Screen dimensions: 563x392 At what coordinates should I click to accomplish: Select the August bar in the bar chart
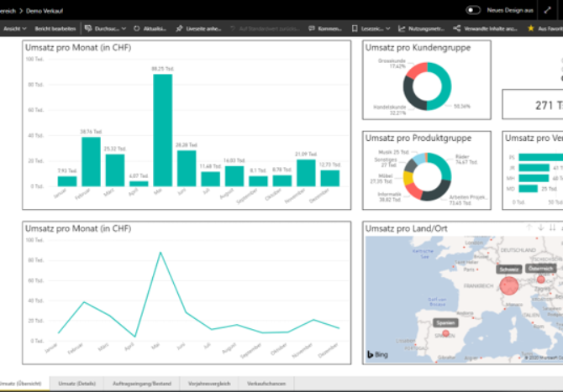pos(234,176)
